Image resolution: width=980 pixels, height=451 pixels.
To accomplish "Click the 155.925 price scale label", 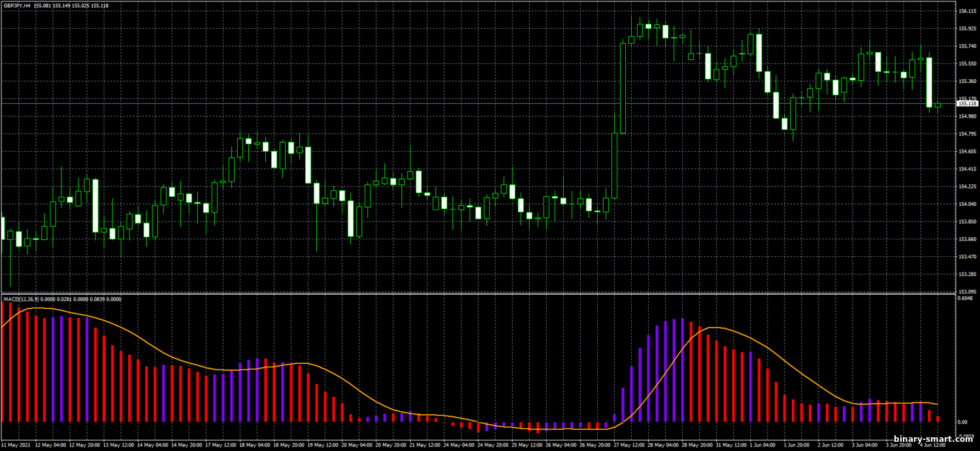I will point(968,29).
